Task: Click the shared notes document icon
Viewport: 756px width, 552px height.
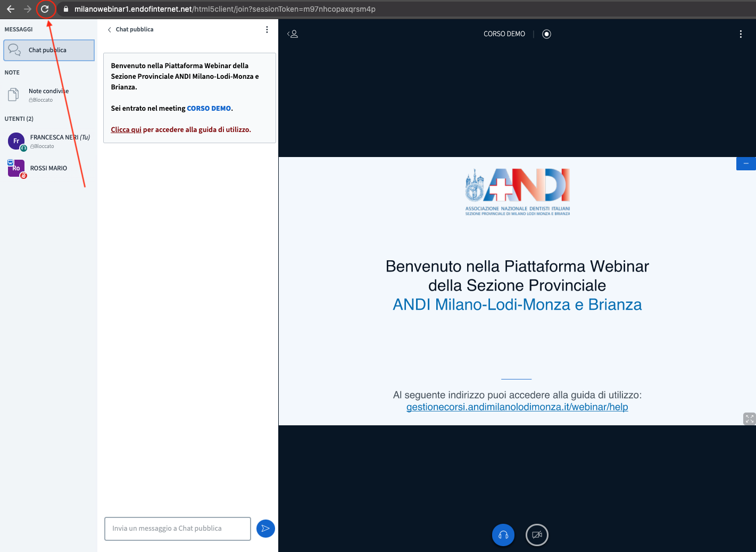Action: (x=13, y=95)
